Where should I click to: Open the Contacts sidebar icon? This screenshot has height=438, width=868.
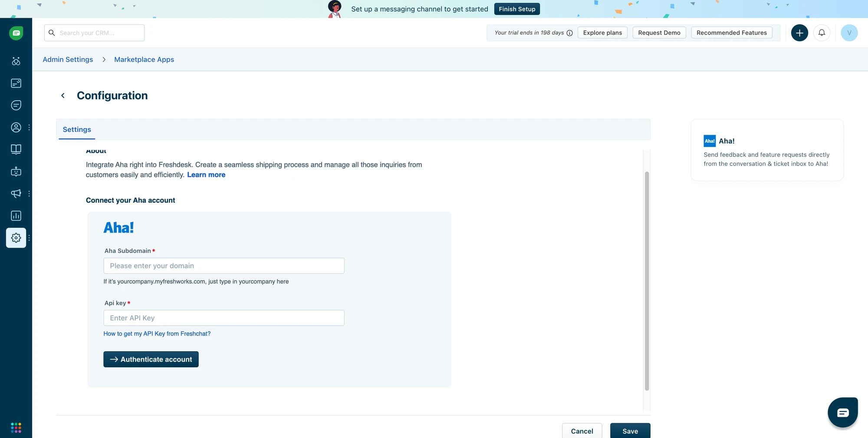coord(16,127)
